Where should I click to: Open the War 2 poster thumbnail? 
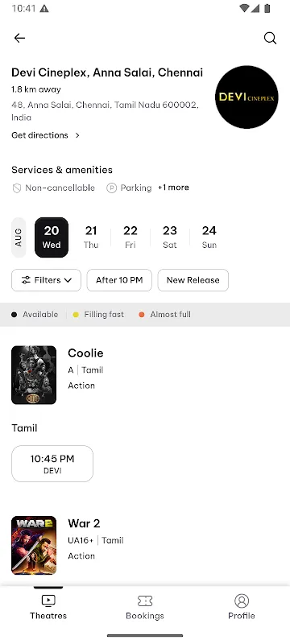[34, 545]
